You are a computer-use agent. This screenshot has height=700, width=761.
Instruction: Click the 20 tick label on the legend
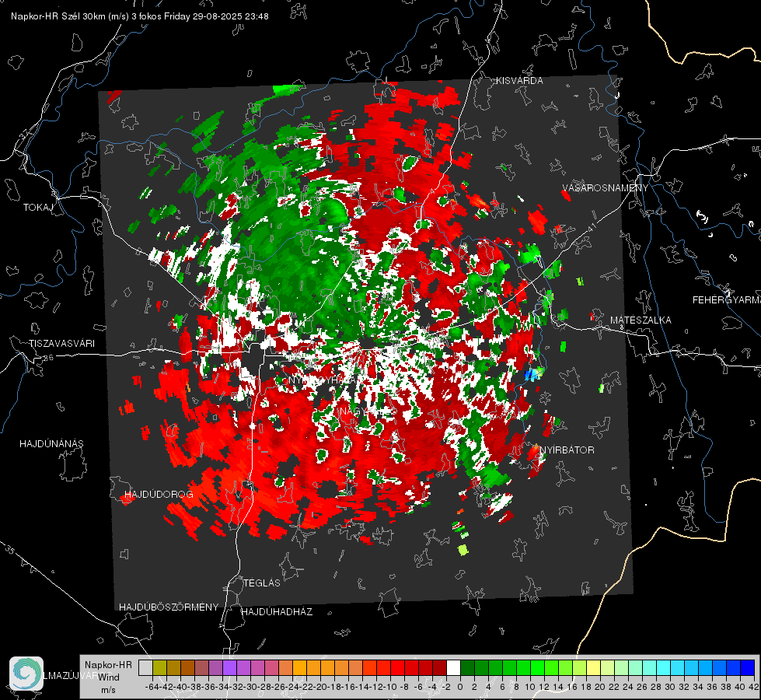(600, 687)
